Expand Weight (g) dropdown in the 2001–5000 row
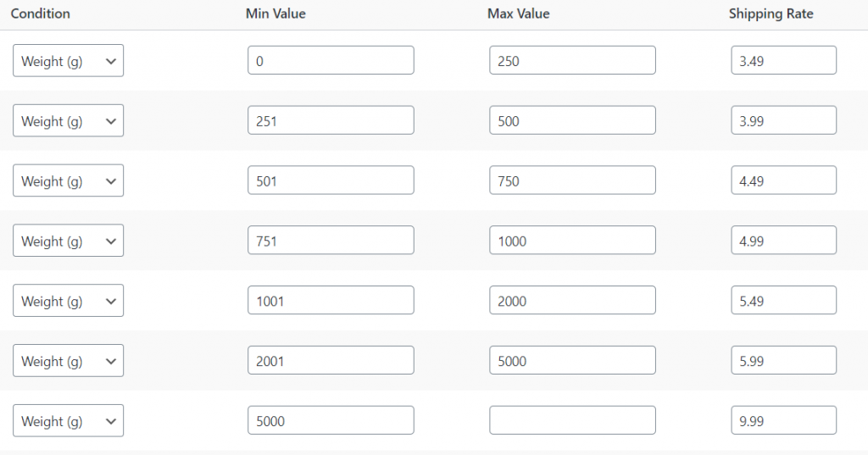 tap(68, 360)
